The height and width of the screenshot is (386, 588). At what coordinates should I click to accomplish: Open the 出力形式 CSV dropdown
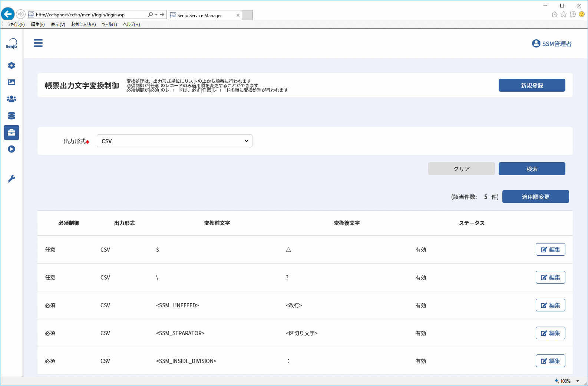[x=175, y=141]
